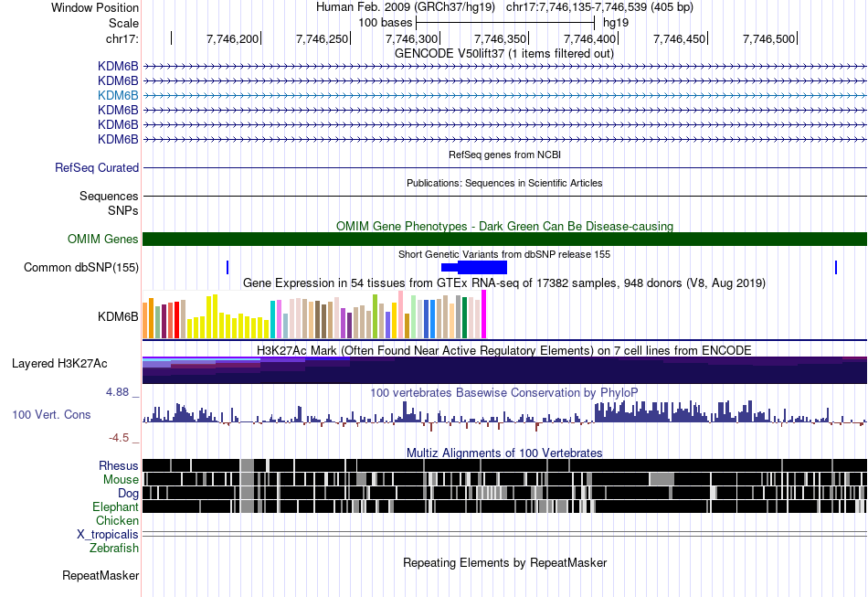The width and height of the screenshot is (868, 597).
Task: Click the 100 Vert. Cons label
Action: pos(51,415)
